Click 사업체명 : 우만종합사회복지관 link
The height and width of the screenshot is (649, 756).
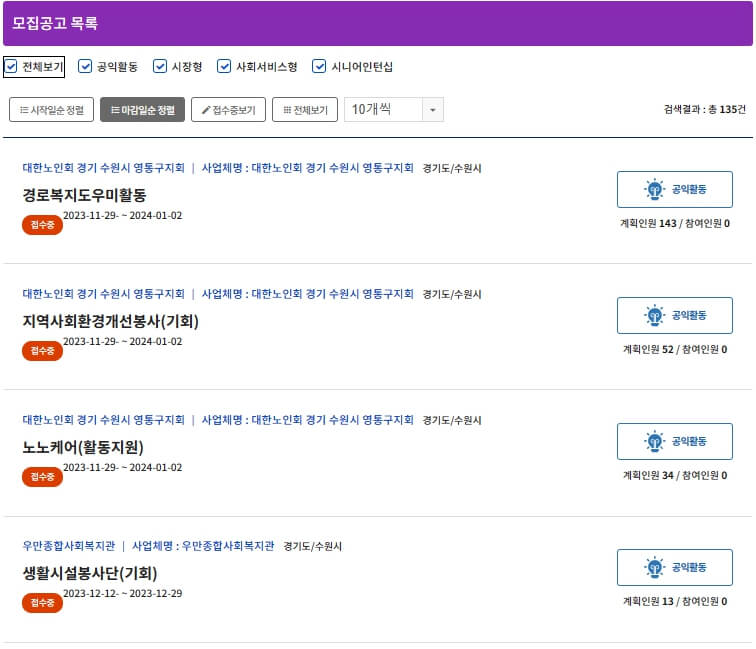coord(203,546)
